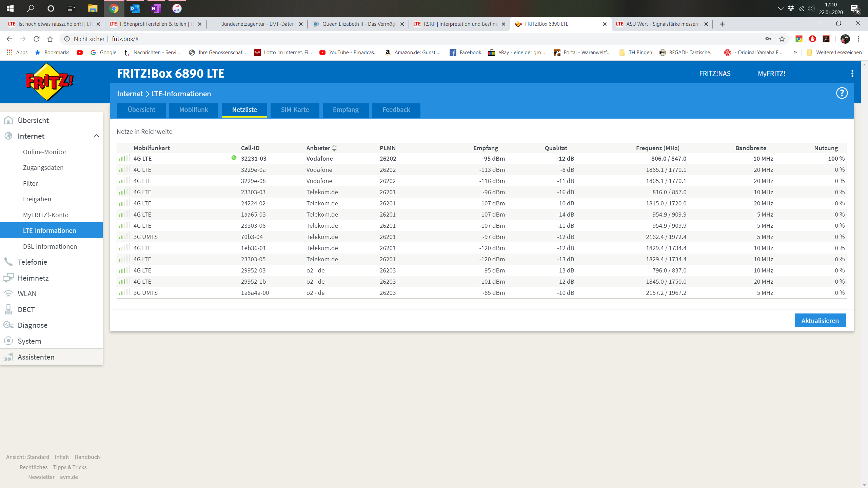Click green connected indicator on cell 32231-03
Image resolution: width=868 pixels, height=488 pixels.
tap(234, 158)
